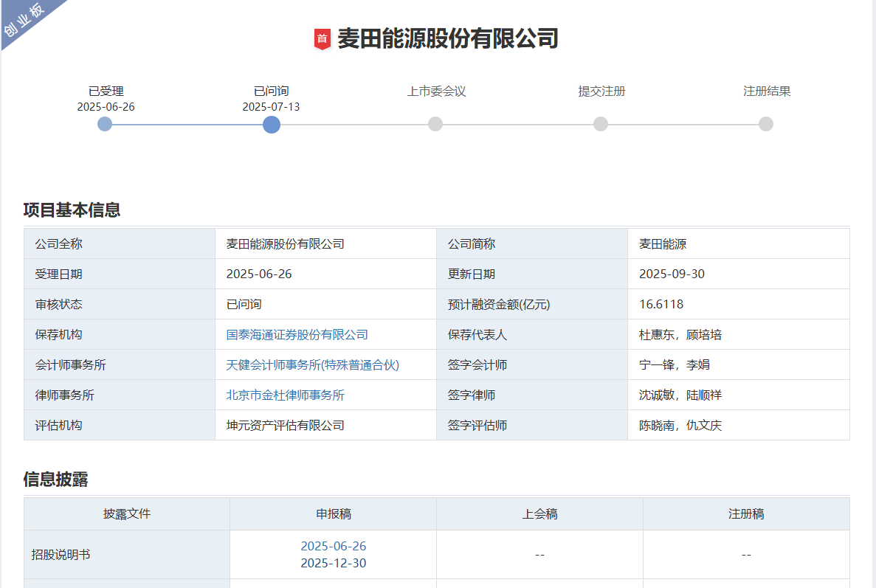Screen dimensions: 876x588
Task: Click the 2025-07-13 date under 已问询
Action: click(x=271, y=107)
